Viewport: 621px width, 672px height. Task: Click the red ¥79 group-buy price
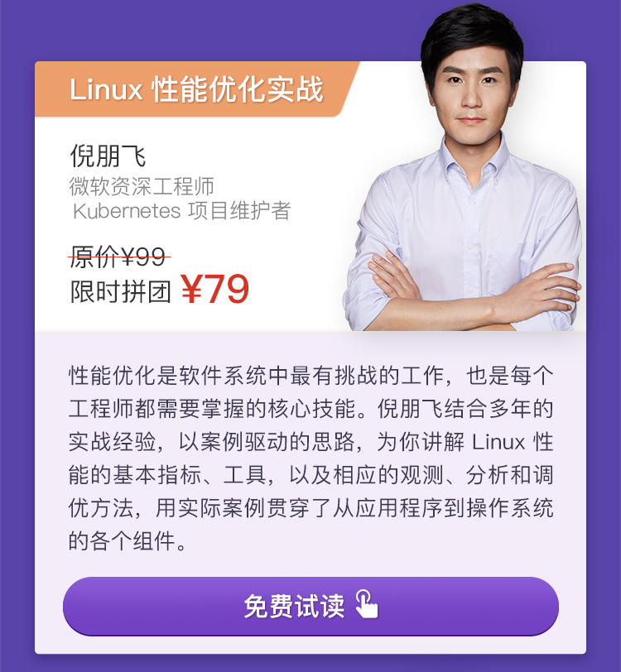[215, 290]
